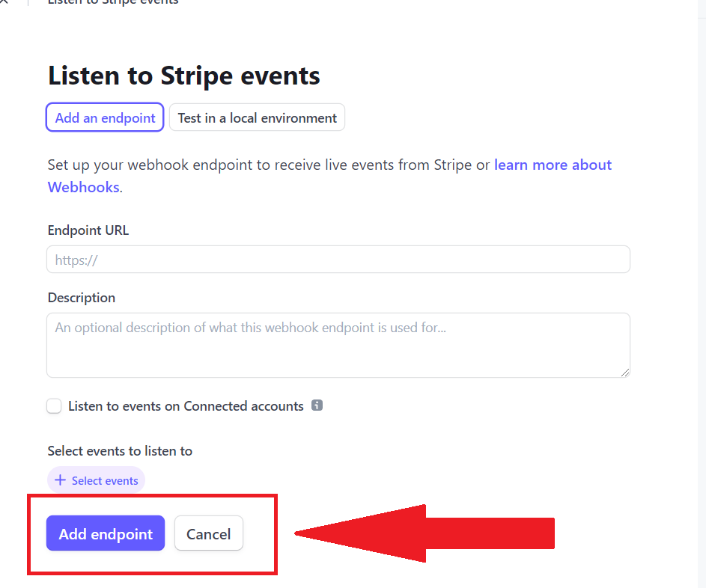
Task: Click the 'Select events to listen to' label
Action: click(x=121, y=451)
